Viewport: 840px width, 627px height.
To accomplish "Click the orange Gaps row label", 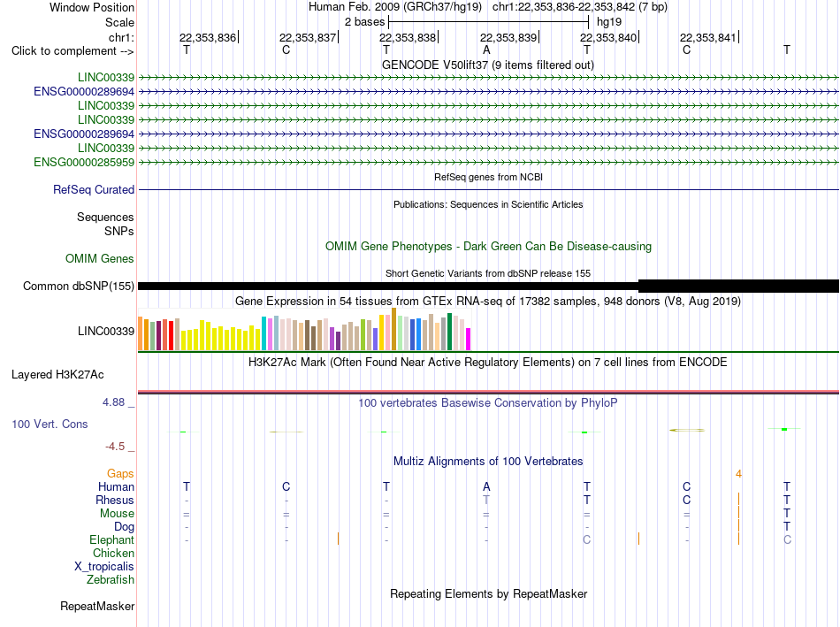I will [120, 473].
